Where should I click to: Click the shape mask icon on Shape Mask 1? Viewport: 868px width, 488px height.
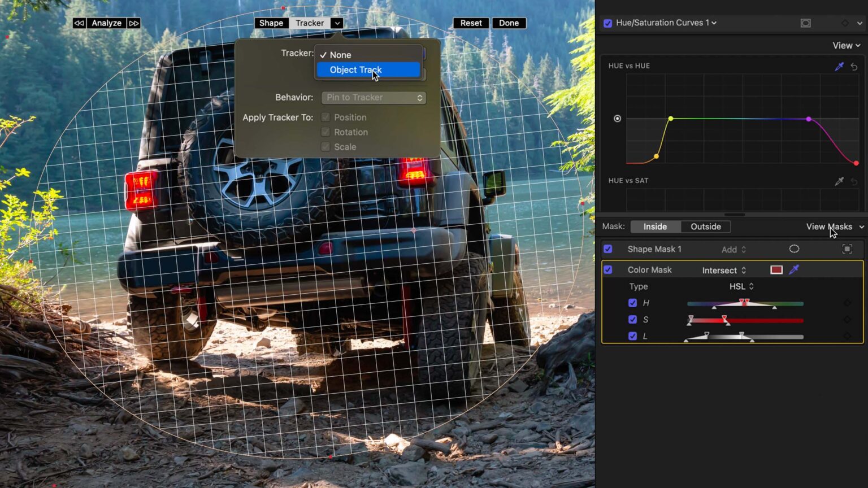[x=794, y=249]
